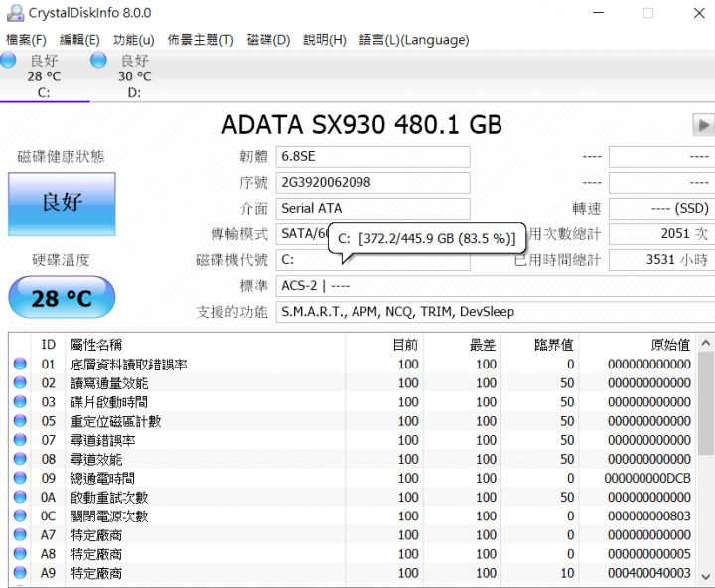This screenshot has width=715, height=588.
Task: Click the rotation rate field showing (SSD)
Action: pos(661,208)
